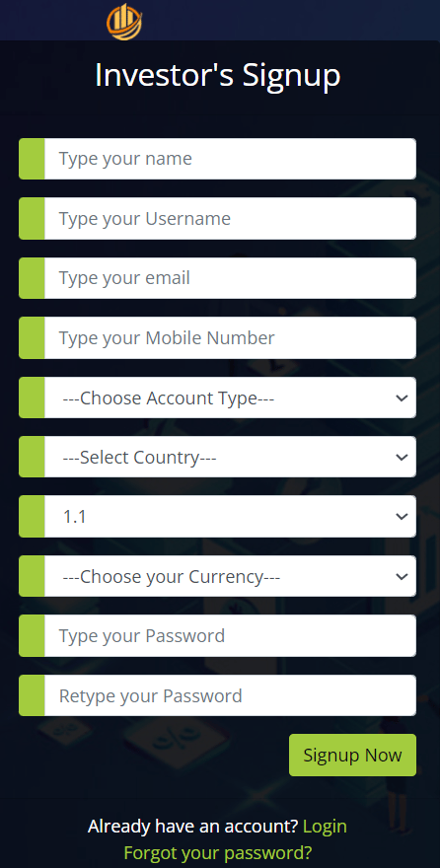The width and height of the screenshot is (440, 868).
Task: Click the chevron arrow on Choose your Currency
Action: click(x=403, y=576)
